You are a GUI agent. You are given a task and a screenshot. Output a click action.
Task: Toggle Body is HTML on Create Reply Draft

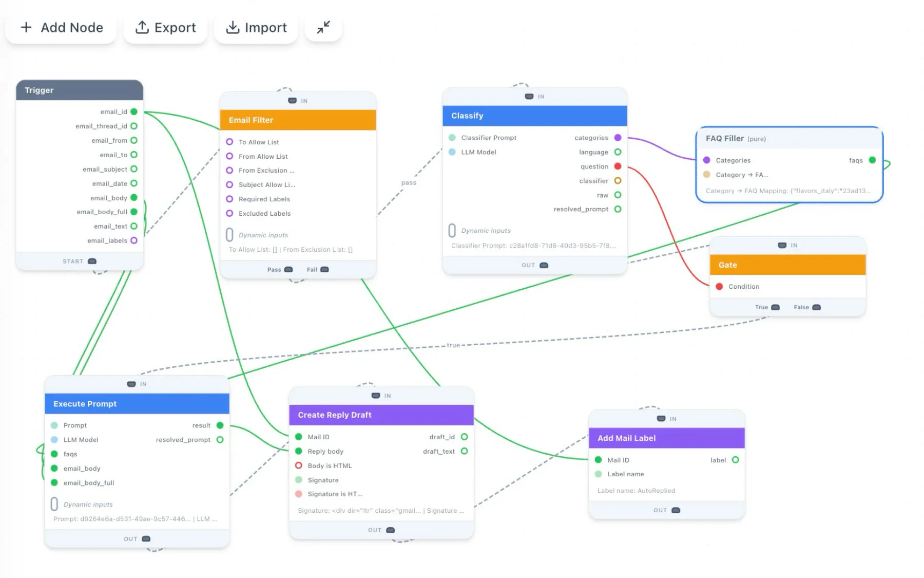(x=299, y=465)
